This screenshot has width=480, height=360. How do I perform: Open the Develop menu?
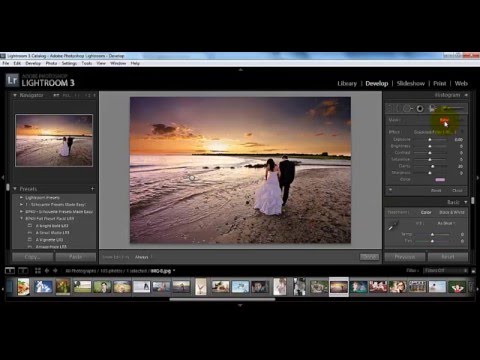pos(33,63)
